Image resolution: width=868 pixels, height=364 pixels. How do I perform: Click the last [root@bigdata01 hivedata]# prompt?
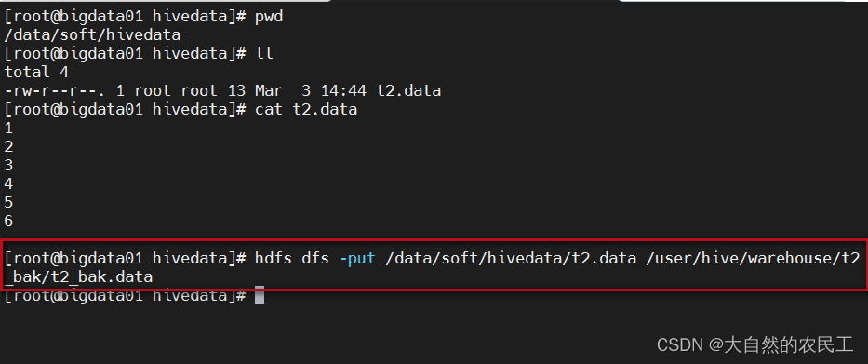(x=125, y=296)
